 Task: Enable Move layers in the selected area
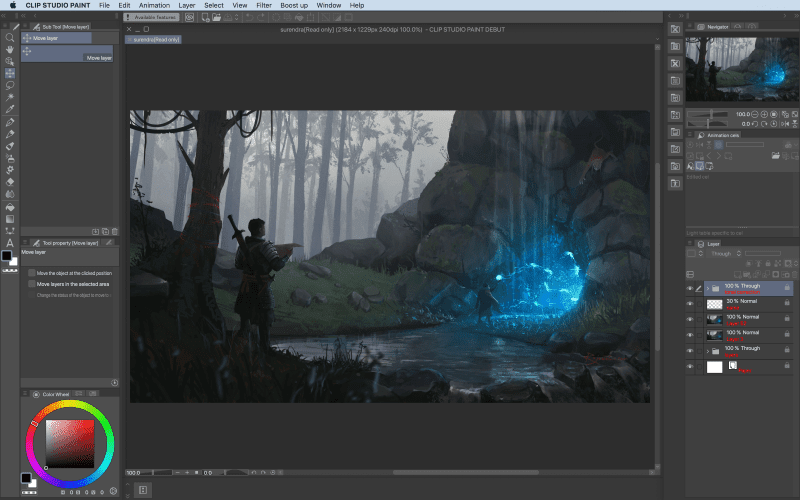click(x=32, y=284)
